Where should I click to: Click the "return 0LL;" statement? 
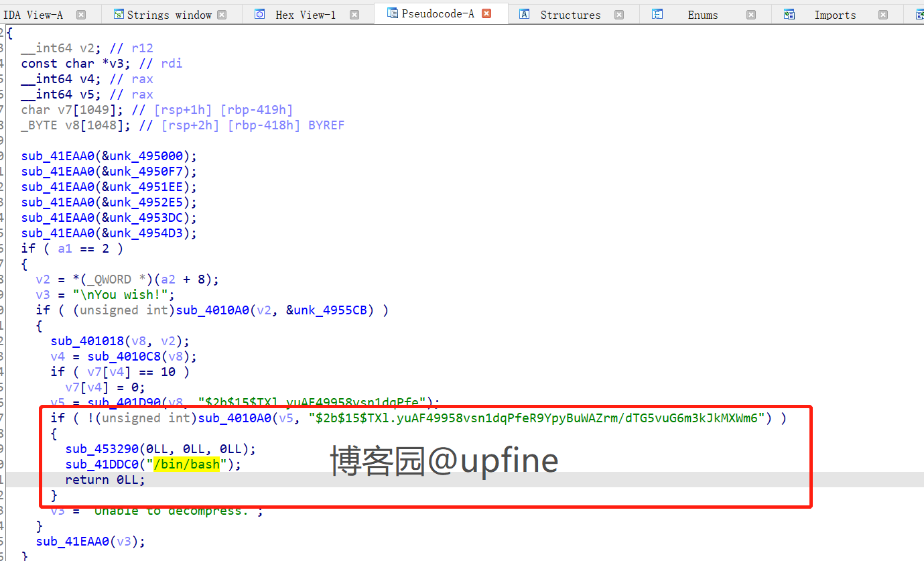(105, 479)
